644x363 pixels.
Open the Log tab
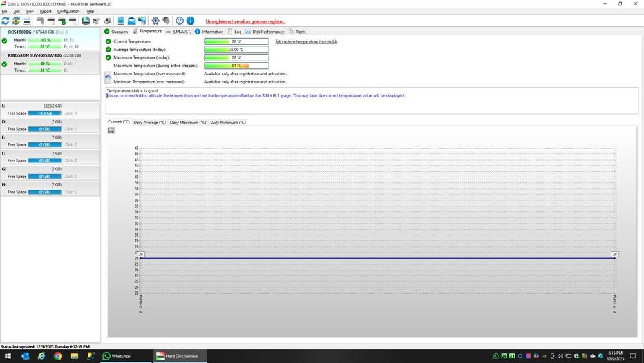(x=234, y=32)
